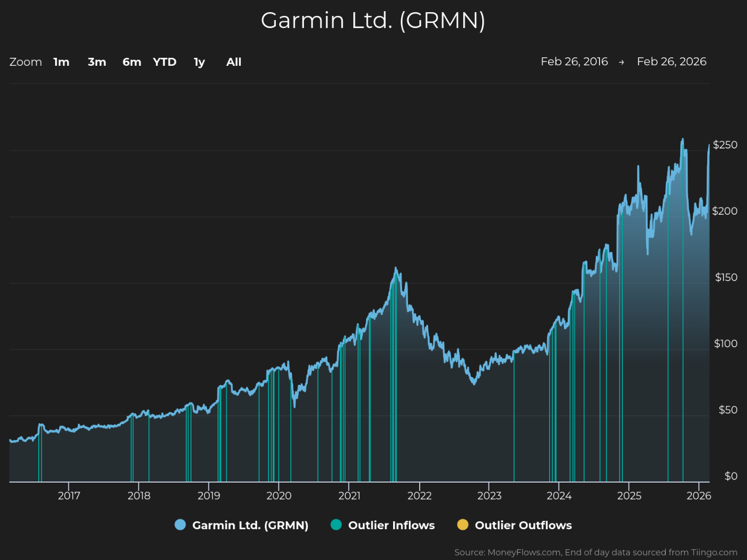
Task: Show All data zoom range
Action: pyautogui.click(x=234, y=62)
